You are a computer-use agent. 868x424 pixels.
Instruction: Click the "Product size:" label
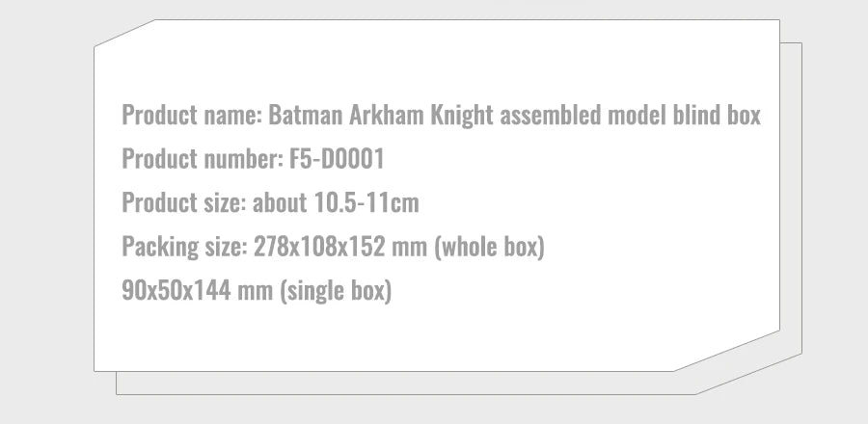coord(185,204)
